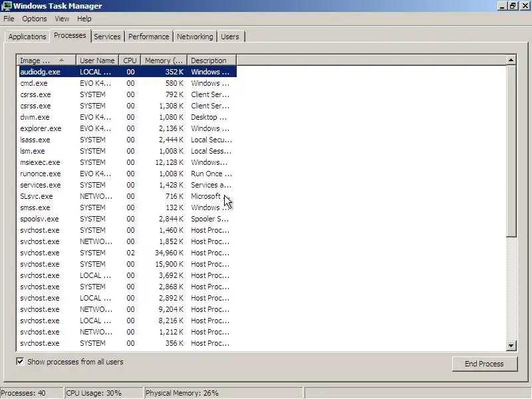Screen dimensions: 532x399
Task: Select svchost.exe using 9,204 K
Action: pos(128,309)
